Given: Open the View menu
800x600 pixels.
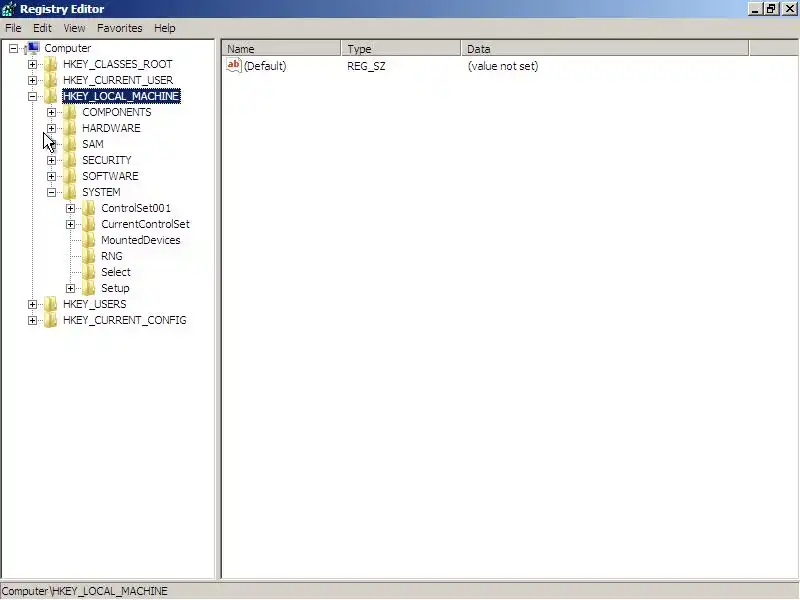Looking at the screenshot, I should (x=74, y=28).
